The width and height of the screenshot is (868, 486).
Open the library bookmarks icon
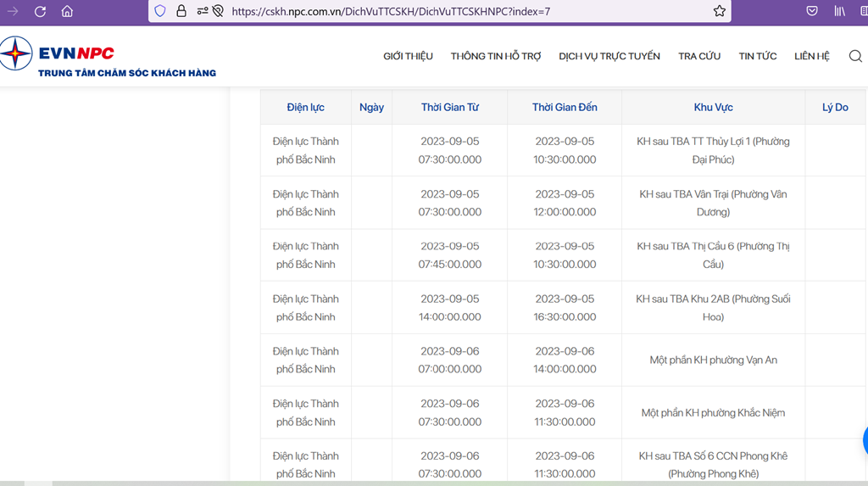click(x=839, y=11)
